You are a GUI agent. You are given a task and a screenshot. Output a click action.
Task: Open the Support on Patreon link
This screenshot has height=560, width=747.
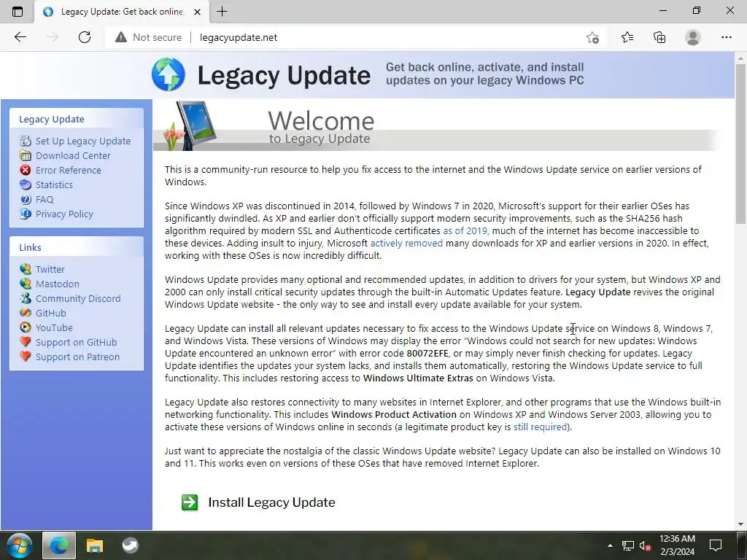tap(77, 357)
